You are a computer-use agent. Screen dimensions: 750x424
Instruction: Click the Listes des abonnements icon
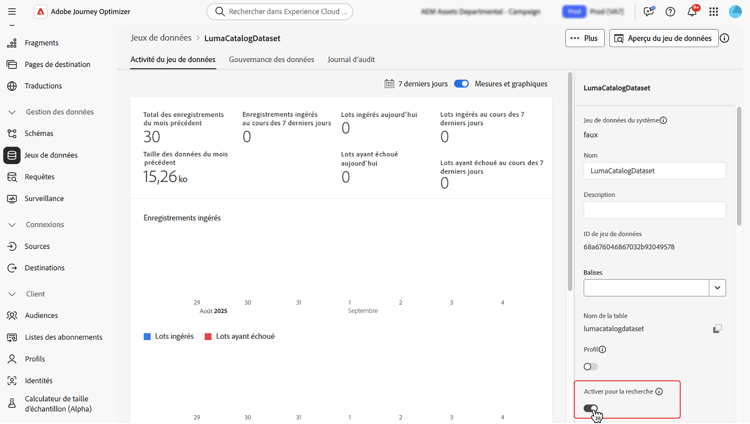pos(12,337)
